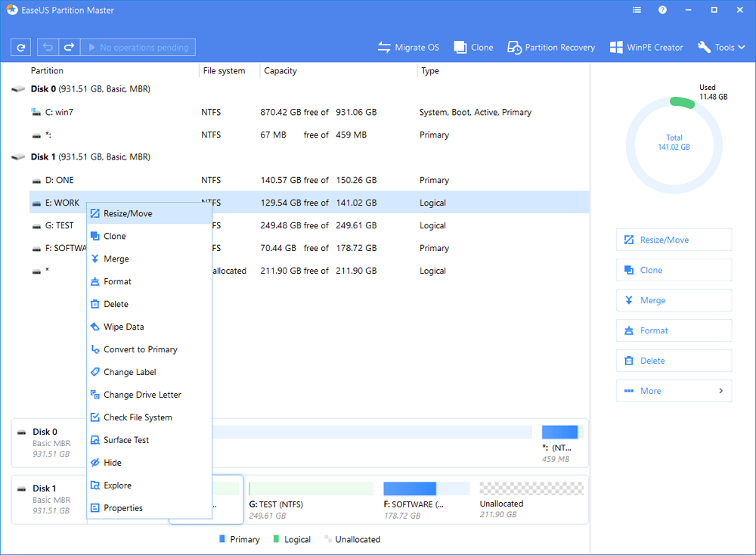
Task: Open Partition Recovery from the toolbar
Action: point(551,47)
